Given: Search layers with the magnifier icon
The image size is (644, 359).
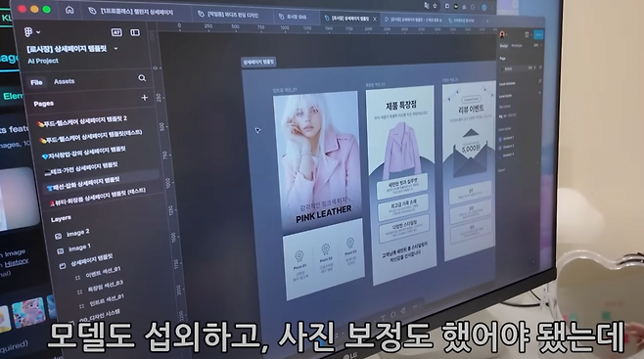Looking at the screenshot, I should (142, 78).
